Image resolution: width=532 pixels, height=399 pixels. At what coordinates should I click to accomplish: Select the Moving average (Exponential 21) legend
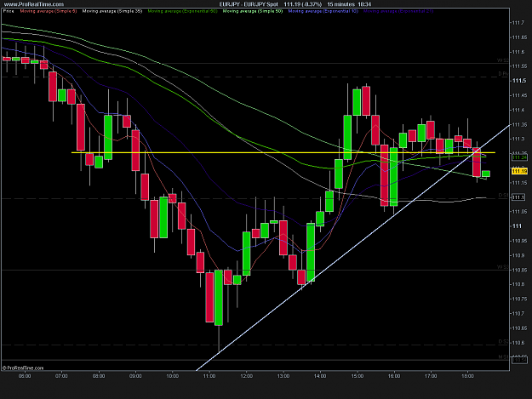pyautogui.click(x=398, y=11)
